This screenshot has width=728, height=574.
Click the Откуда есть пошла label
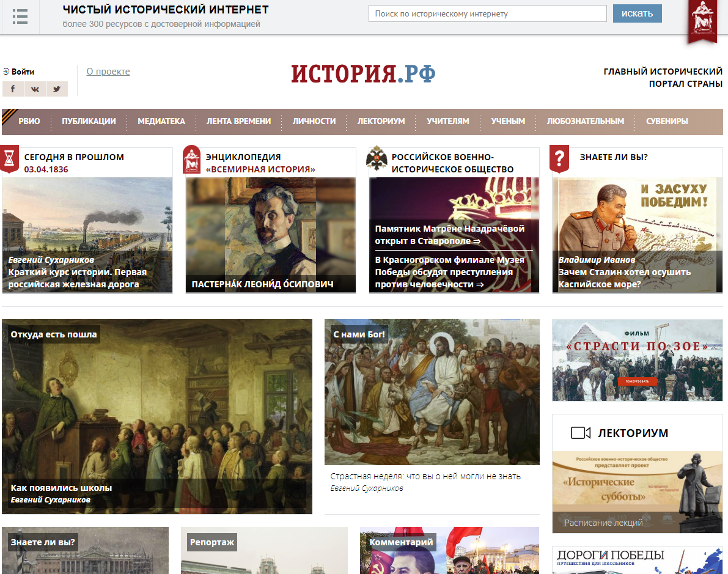point(54,334)
